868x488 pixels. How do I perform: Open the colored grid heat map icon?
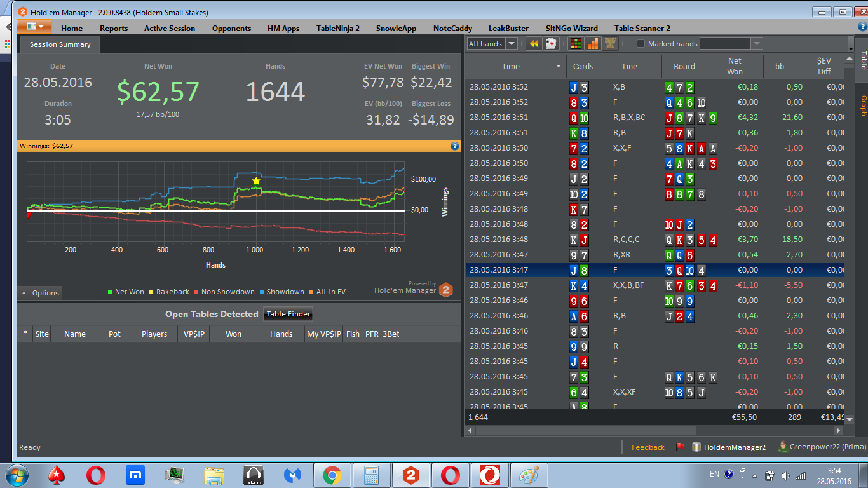pyautogui.click(x=576, y=44)
